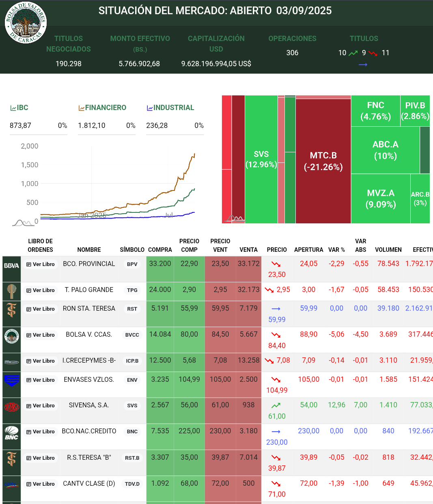The image size is (433, 504).
Task: Click the red down-trend icon for BPV price
Action: point(276,264)
